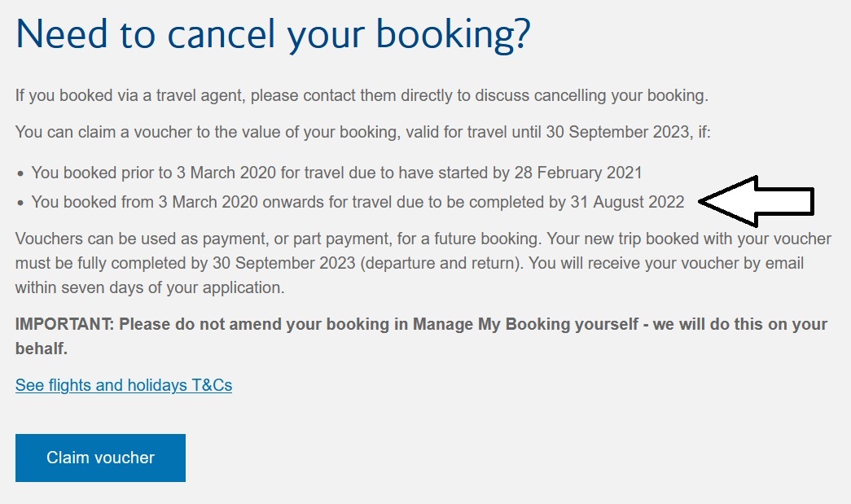The image size is (851, 504).
Task: Click the bold word 'IMPORTANT:'
Action: (65, 324)
